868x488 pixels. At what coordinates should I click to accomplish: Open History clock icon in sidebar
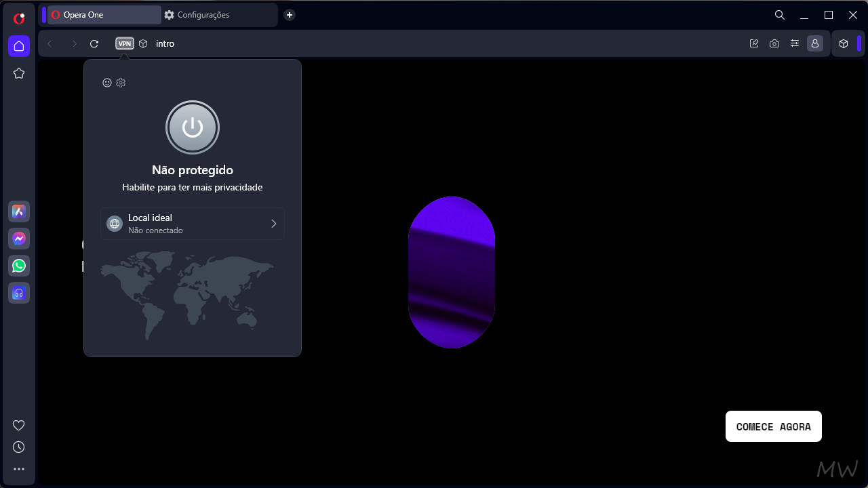click(x=19, y=447)
